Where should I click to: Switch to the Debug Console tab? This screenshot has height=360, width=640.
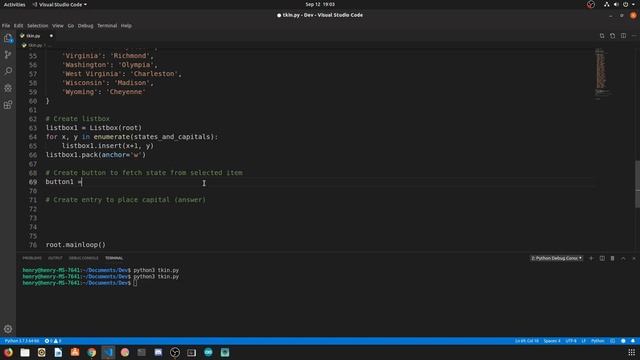(83, 258)
